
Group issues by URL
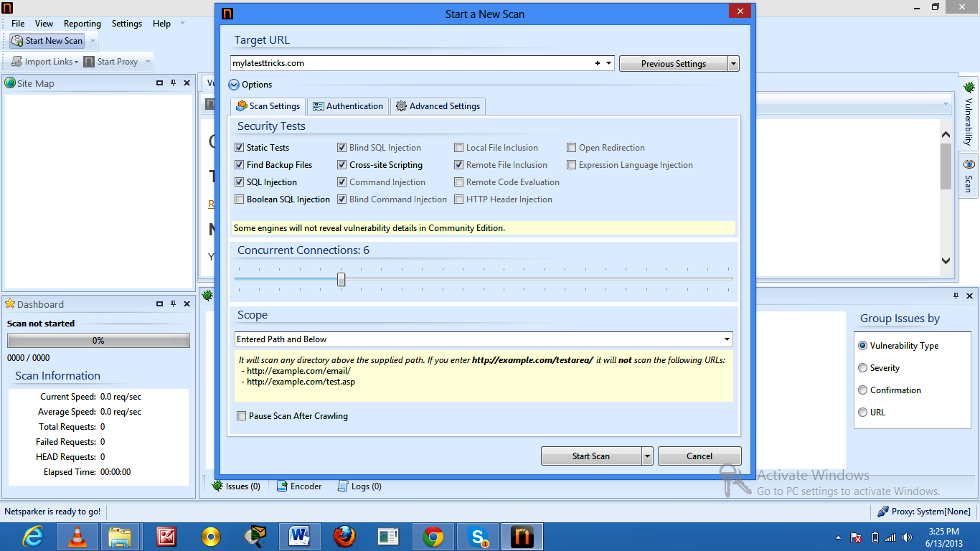coord(863,413)
